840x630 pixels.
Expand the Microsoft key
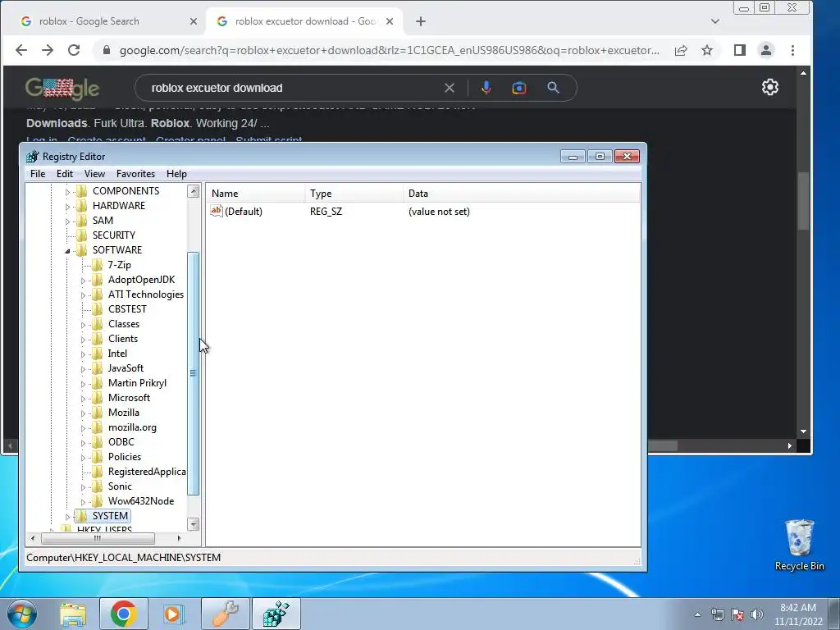coord(83,399)
